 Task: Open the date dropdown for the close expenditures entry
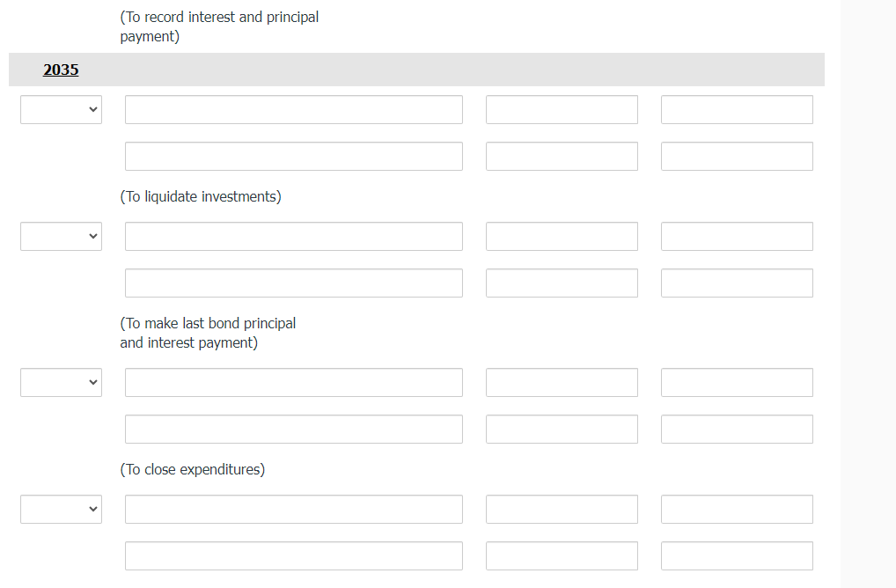(x=61, y=382)
